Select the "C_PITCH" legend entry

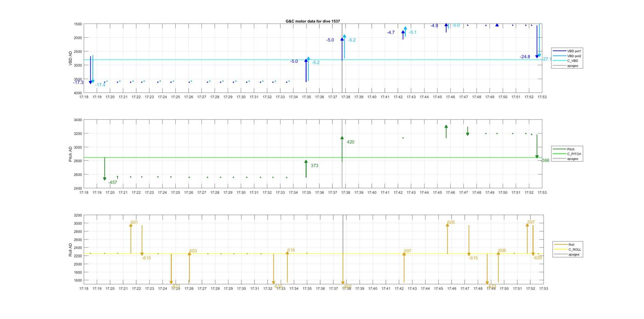tap(567, 154)
